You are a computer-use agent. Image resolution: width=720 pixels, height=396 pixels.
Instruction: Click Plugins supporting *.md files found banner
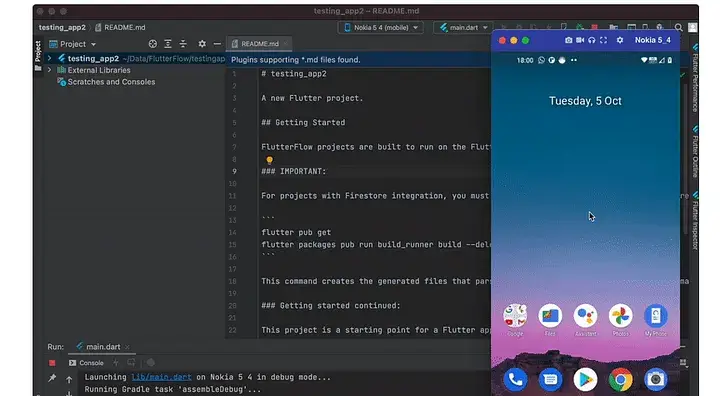(x=296, y=60)
